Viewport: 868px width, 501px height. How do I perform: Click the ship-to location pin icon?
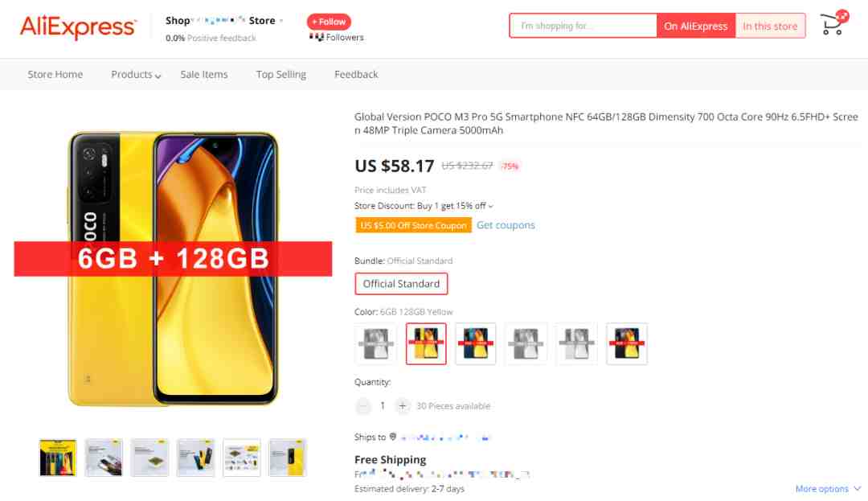(x=392, y=437)
